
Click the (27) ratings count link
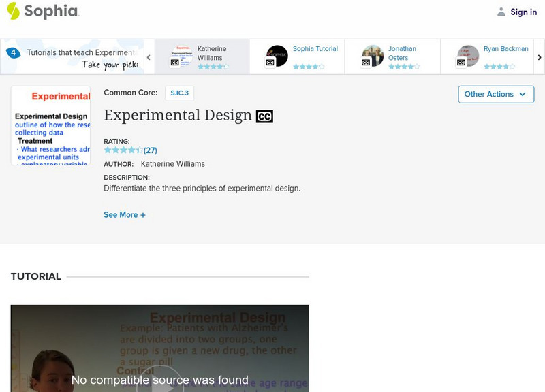[x=152, y=151]
